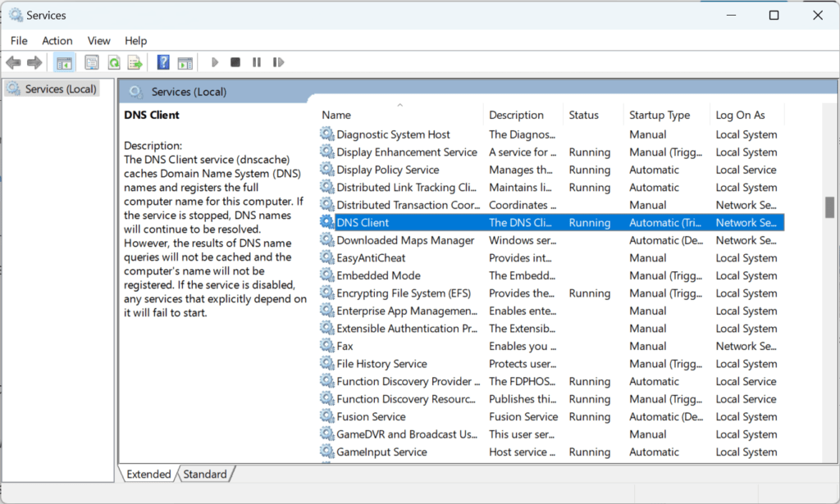Screen dimensions: 840x504
Task: Start the selected service
Action: [215, 62]
